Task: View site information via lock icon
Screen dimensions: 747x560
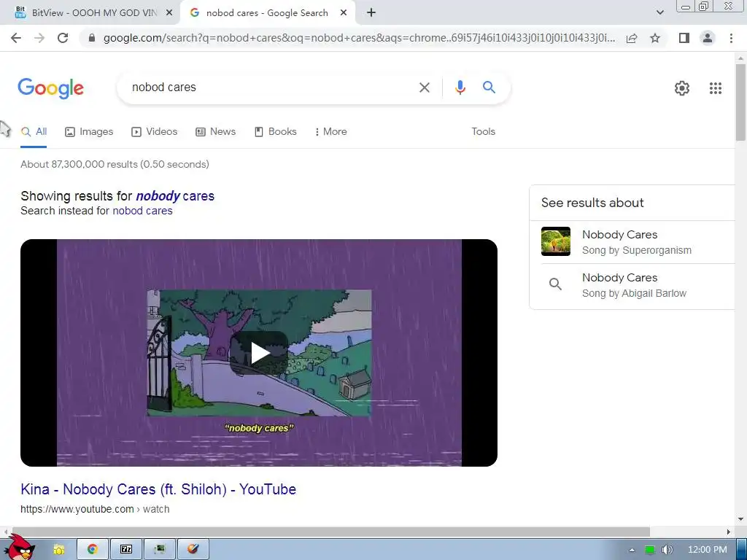Action: click(x=92, y=38)
